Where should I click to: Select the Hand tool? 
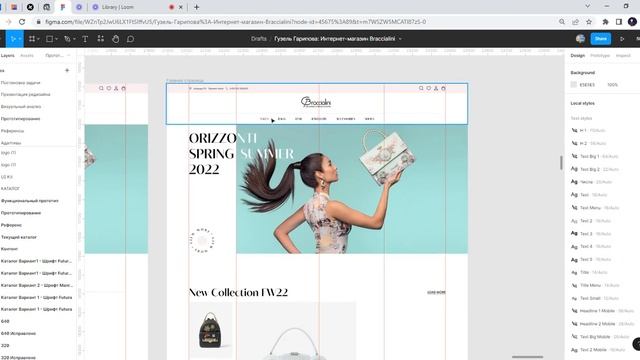coord(116,39)
